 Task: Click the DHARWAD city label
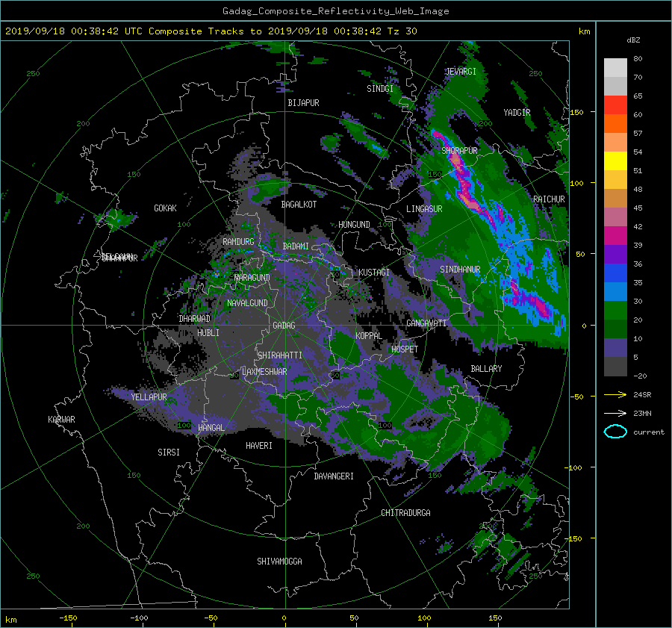click(195, 319)
